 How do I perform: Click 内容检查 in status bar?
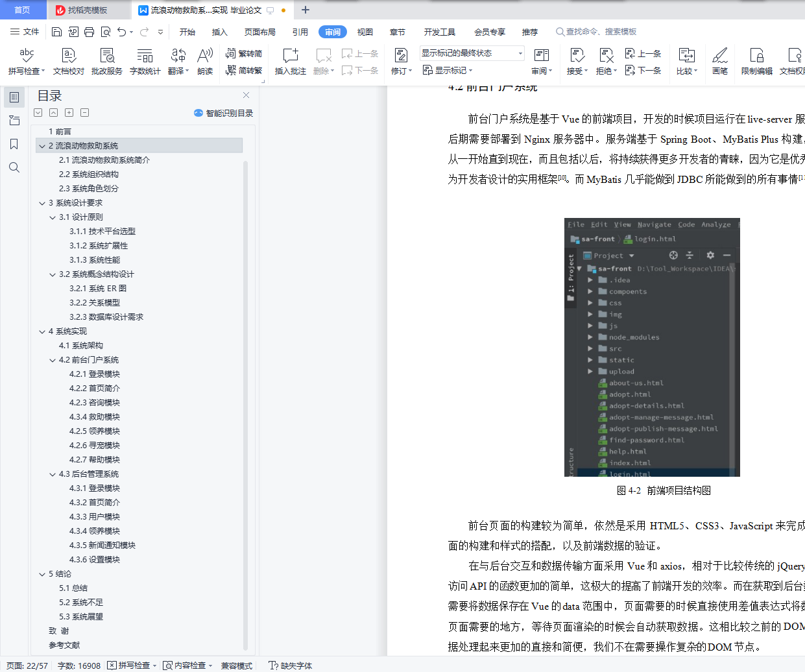coord(188,666)
